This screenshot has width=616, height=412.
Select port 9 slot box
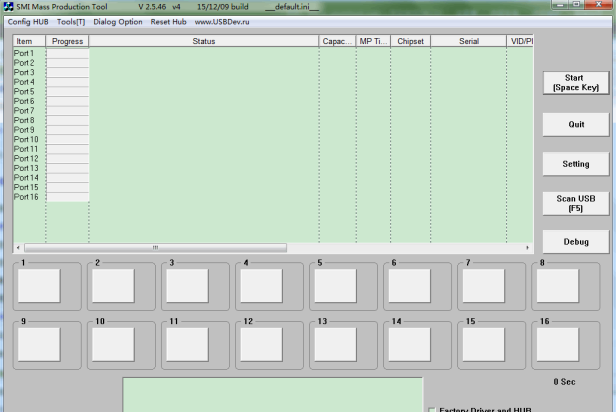(x=39, y=344)
